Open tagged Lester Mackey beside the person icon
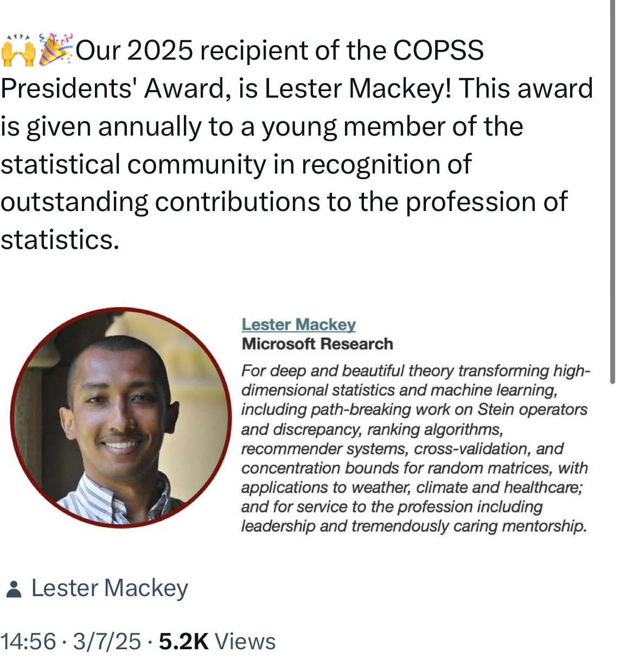Viewport: 620px width, 672px height. [110, 588]
